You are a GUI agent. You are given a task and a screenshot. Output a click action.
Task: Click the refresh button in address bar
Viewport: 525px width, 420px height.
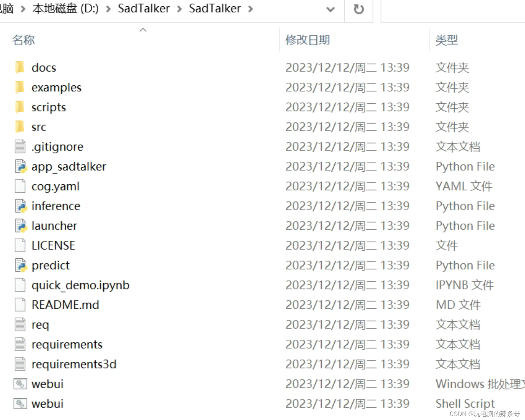[x=359, y=9]
